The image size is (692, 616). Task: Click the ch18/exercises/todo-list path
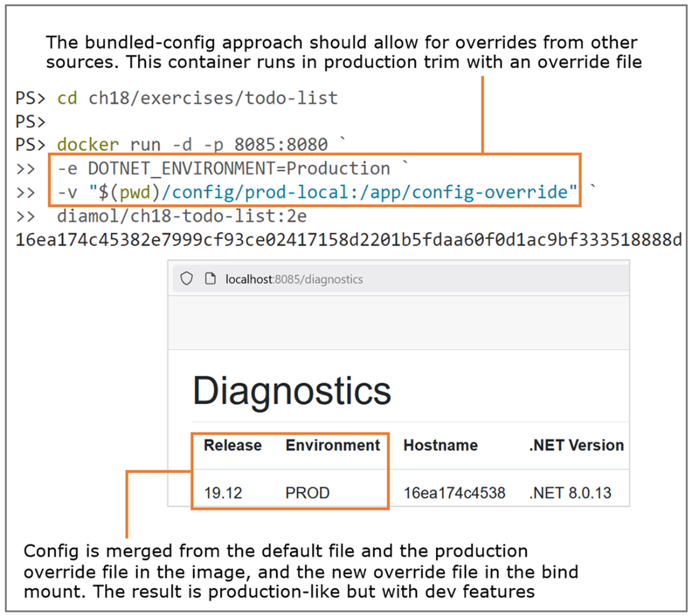213,98
